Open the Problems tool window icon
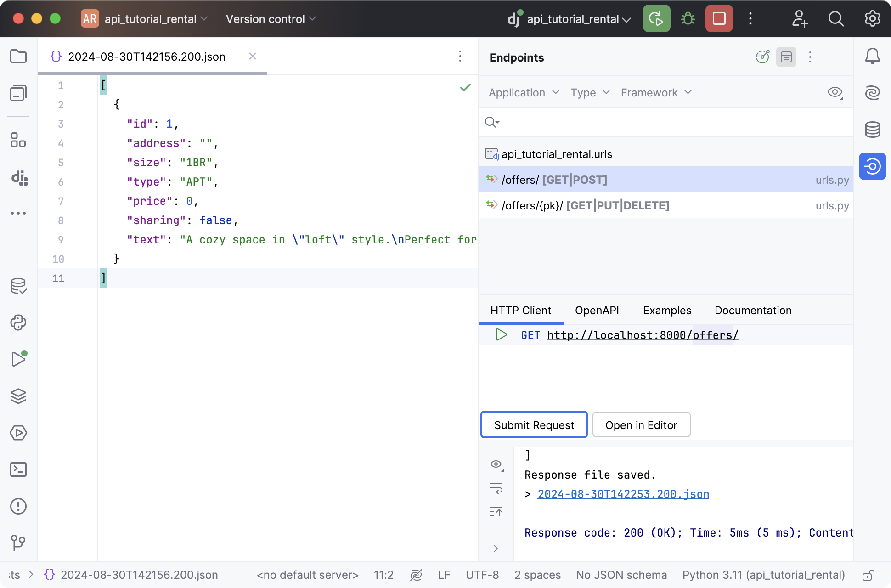 coord(18,506)
